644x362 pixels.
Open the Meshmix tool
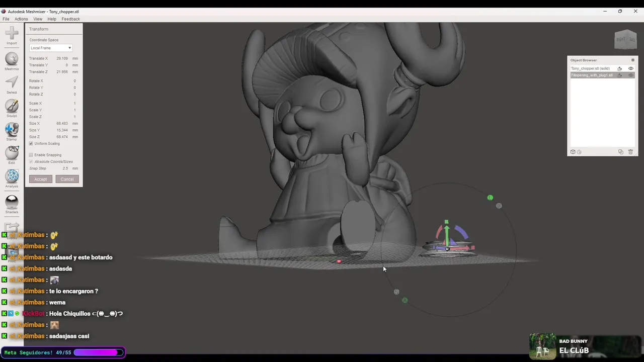pos(12,61)
